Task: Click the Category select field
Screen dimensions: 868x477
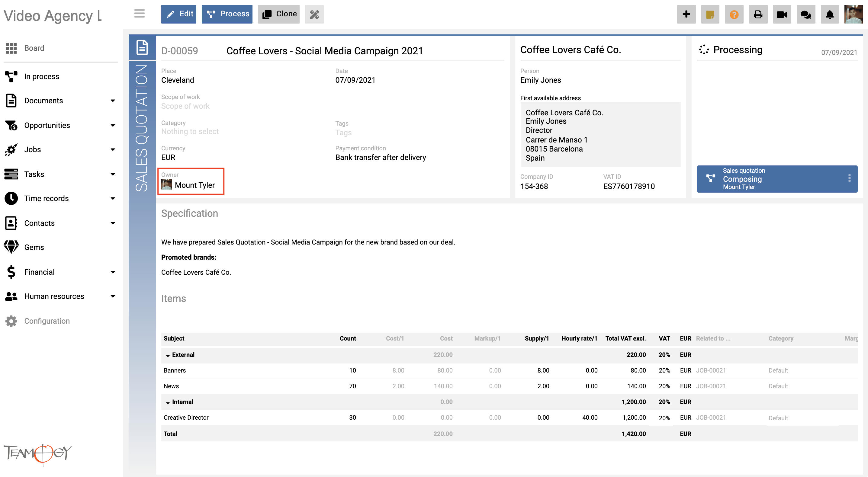Action: coord(190,131)
